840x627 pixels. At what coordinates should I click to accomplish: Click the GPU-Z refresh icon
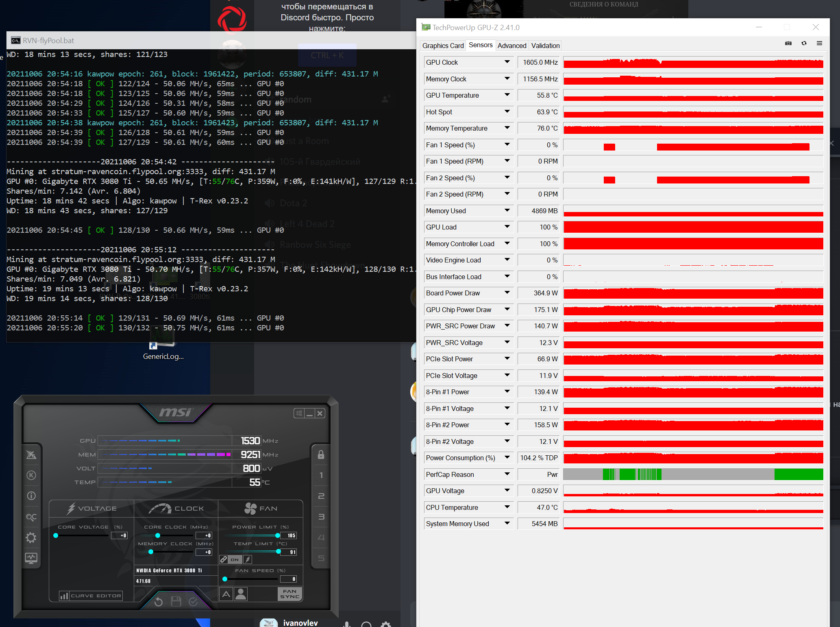804,43
